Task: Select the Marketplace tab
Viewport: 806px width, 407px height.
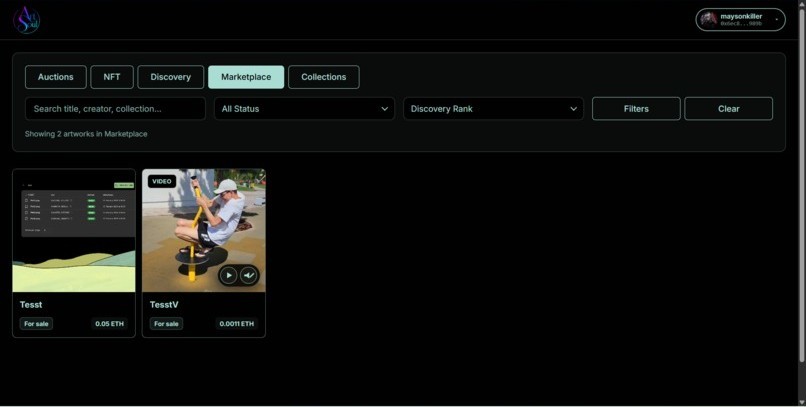Action: [x=246, y=77]
